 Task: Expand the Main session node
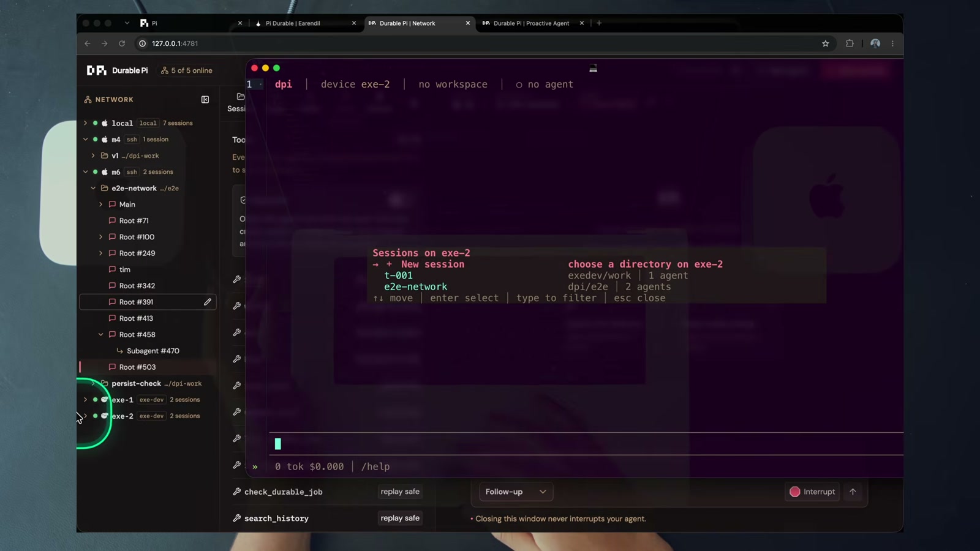coord(101,204)
